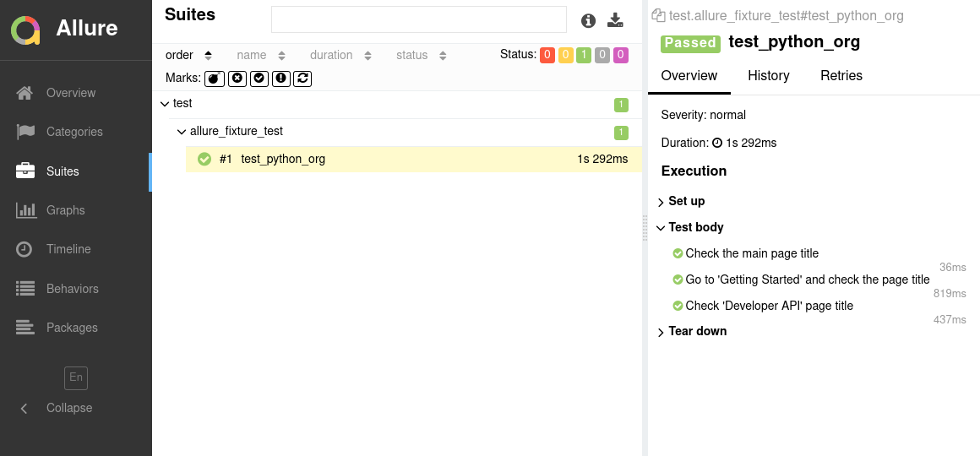Open the Overview page from sidebar
This screenshot has width=980, height=456.
tap(71, 93)
